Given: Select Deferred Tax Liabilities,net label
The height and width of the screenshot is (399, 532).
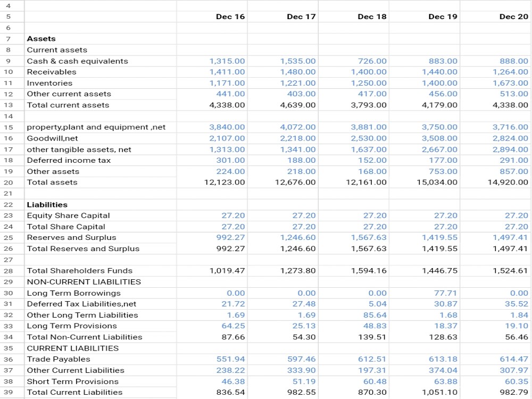Looking at the screenshot, I should coord(81,304).
